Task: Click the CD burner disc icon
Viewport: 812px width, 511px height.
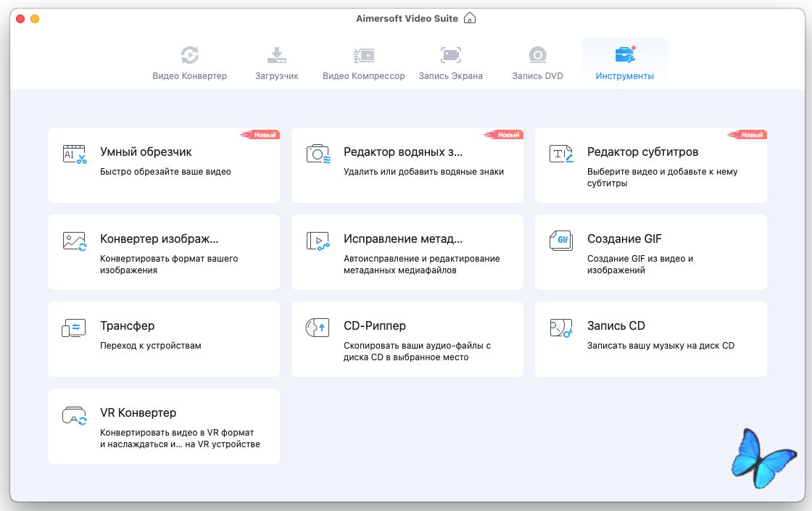Action: (561, 328)
